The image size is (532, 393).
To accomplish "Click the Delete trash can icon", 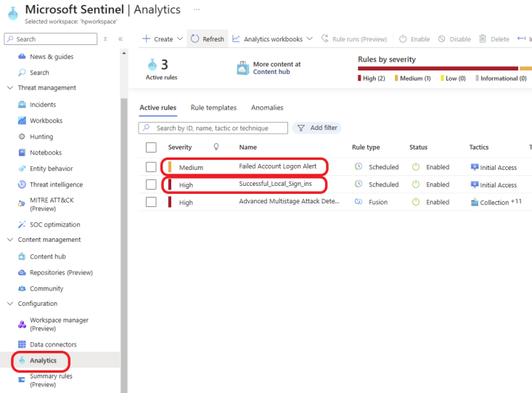I will (x=483, y=39).
